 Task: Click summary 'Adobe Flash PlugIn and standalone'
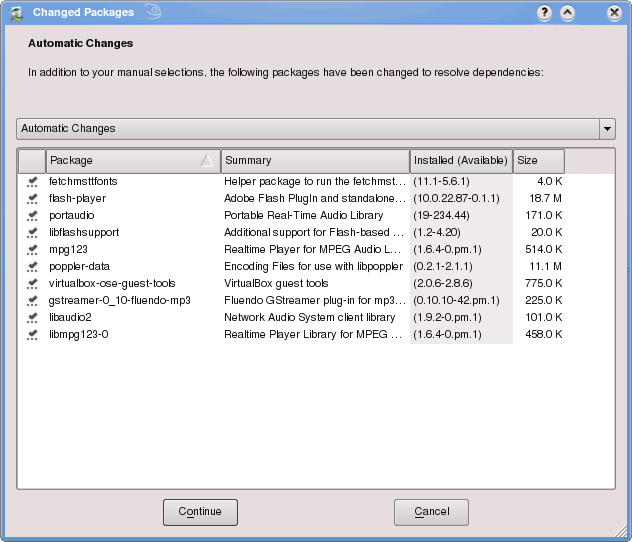pyautogui.click(x=315, y=199)
